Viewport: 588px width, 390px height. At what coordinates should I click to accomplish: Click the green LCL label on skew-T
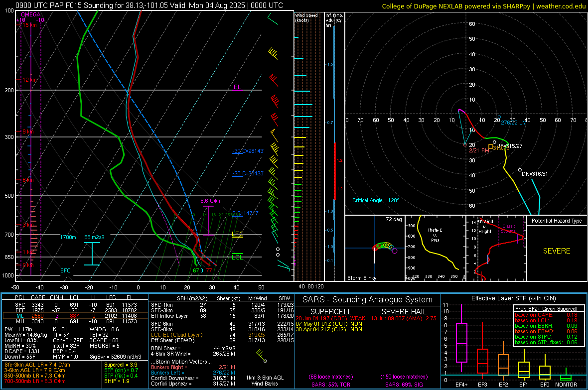(237, 257)
